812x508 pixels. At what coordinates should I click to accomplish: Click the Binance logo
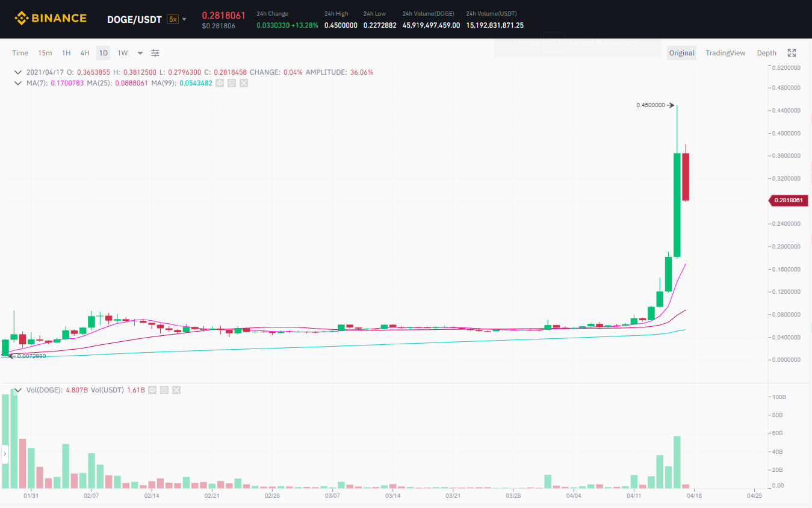51,19
